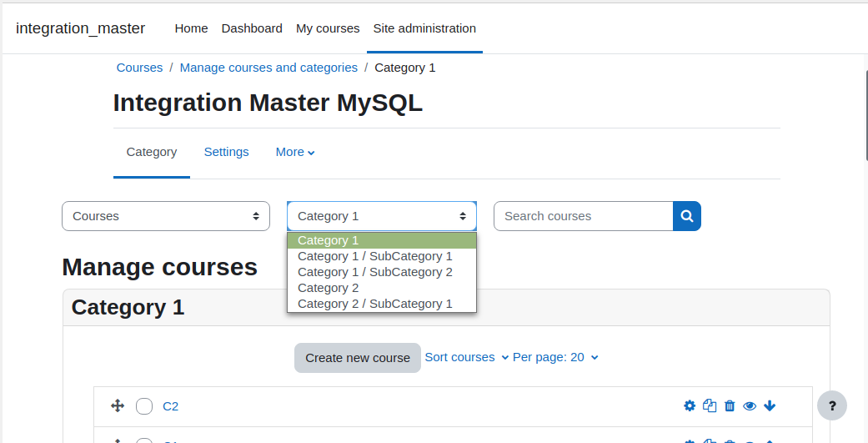The height and width of the screenshot is (443, 868).
Task: Go to Home in top navigation
Action: pyautogui.click(x=191, y=28)
